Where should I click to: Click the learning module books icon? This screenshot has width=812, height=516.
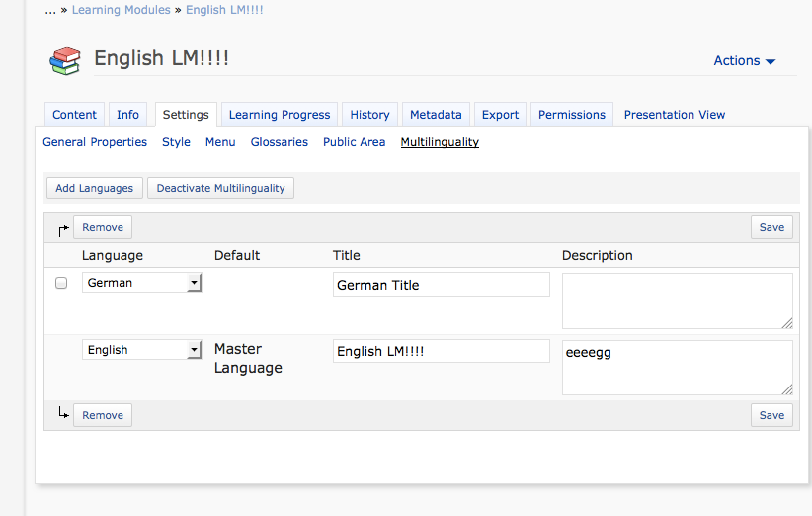(x=64, y=61)
